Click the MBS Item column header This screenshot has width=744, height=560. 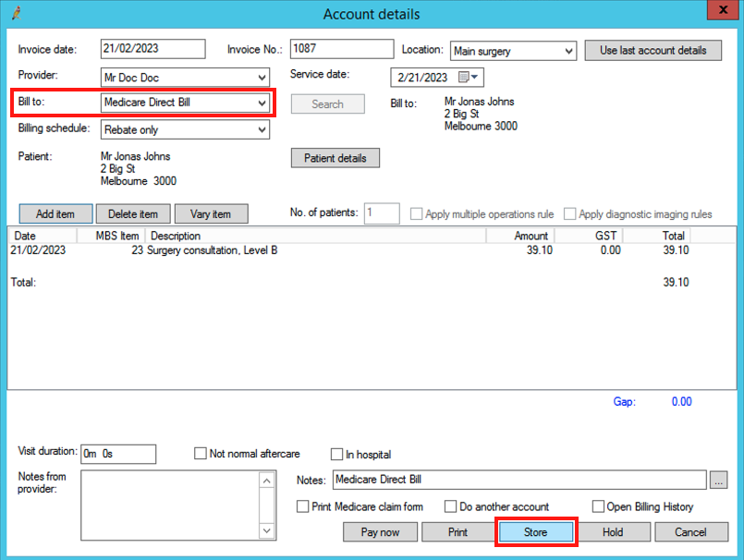point(111,236)
